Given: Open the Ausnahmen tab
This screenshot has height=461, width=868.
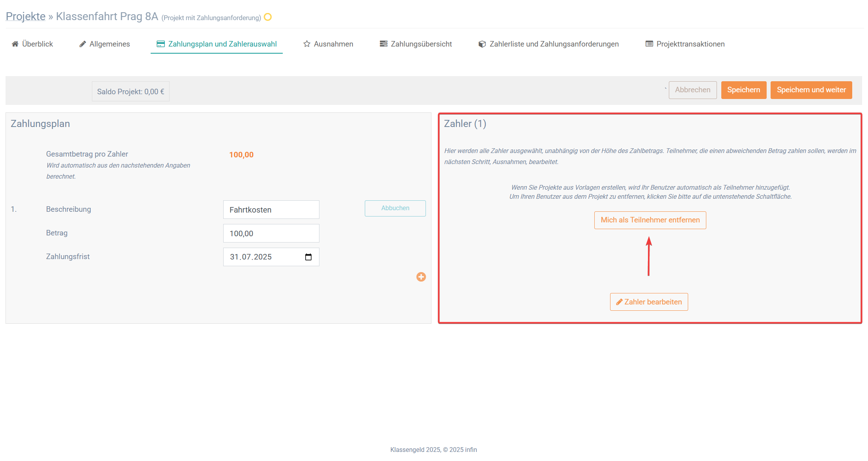Looking at the screenshot, I should click(x=333, y=44).
